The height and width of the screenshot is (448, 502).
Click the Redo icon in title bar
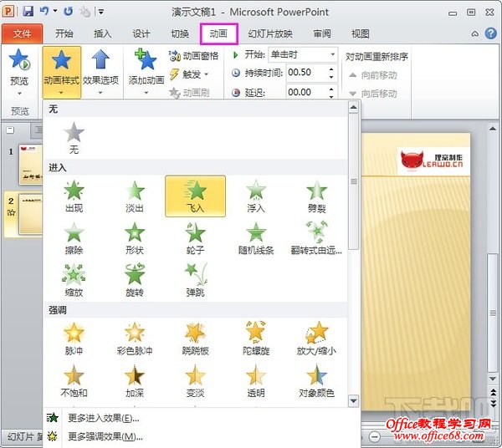pyautogui.click(x=69, y=12)
